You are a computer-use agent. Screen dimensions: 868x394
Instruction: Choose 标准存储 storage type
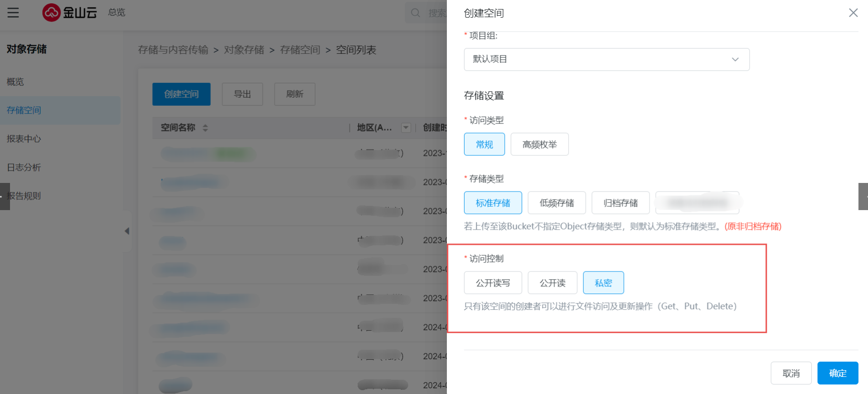click(x=493, y=203)
